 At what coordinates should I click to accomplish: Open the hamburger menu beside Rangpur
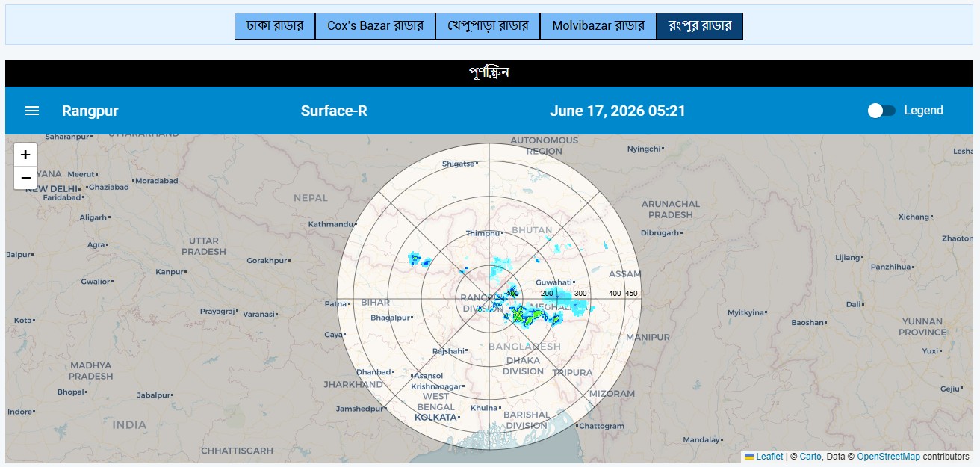point(32,111)
